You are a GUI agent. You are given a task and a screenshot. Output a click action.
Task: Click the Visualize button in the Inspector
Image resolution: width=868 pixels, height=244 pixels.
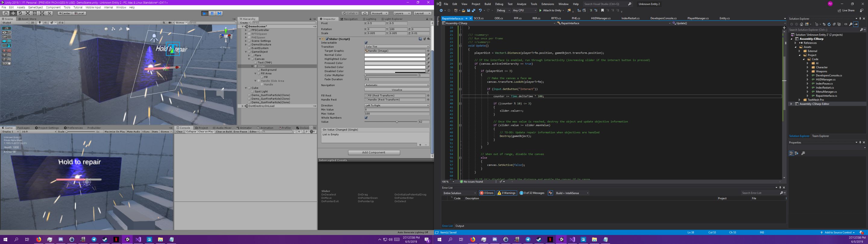[397, 90]
